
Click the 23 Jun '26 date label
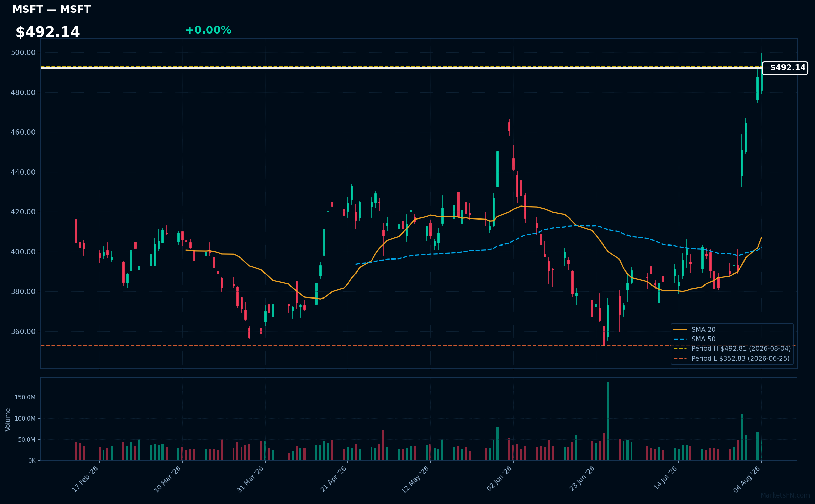pos(582,479)
